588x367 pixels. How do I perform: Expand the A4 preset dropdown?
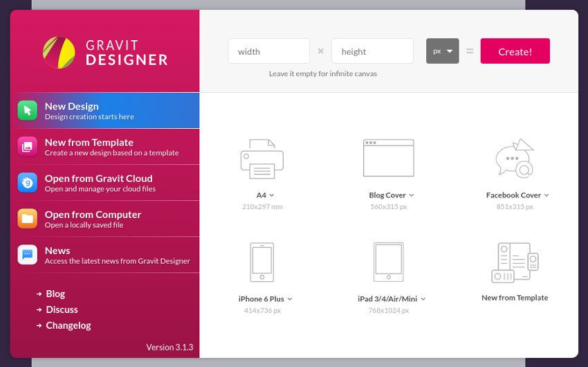click(x=272, y=195)
